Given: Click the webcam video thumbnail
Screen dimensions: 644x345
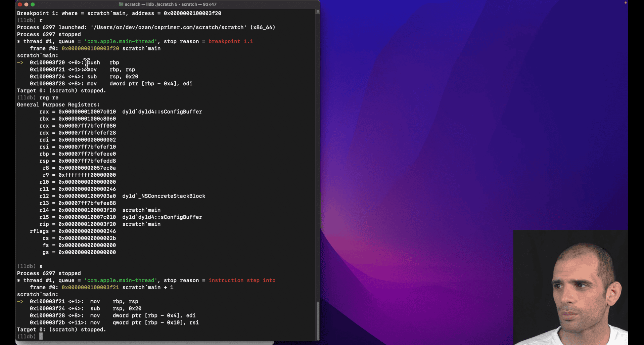Looking at the screenshot, I should click(570, 287).
